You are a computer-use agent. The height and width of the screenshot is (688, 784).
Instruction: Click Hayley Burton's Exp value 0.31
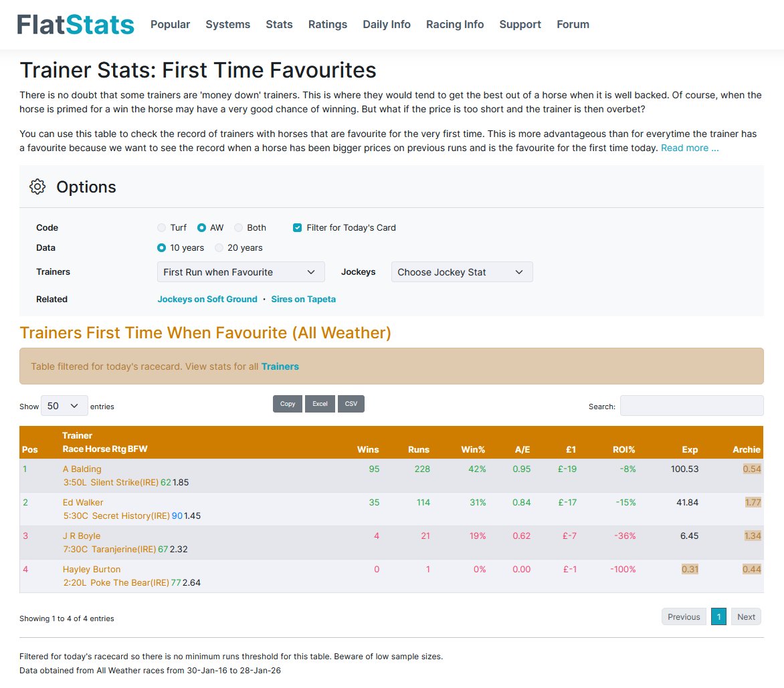click(x=690, y=570)
